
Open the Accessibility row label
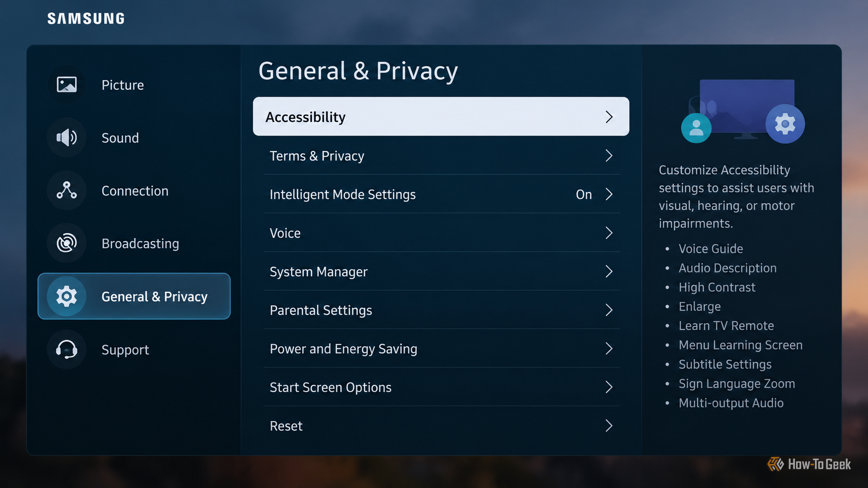click(305, 117)
